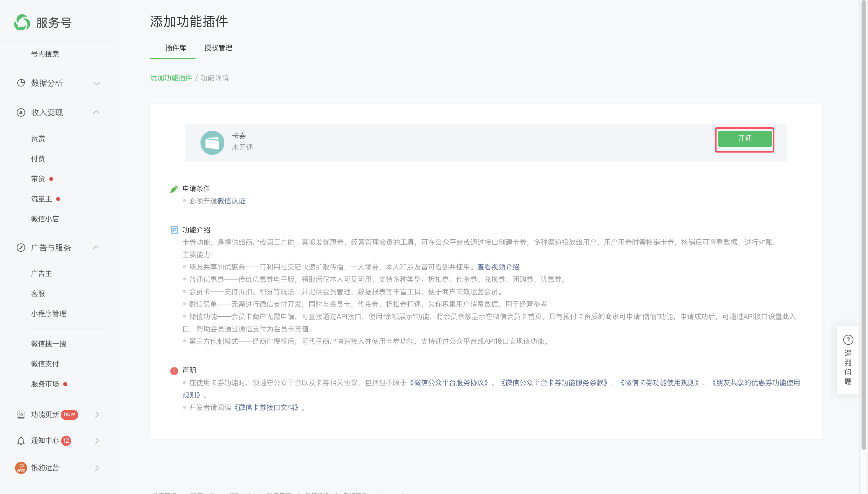Click the 通知中心 menu label
Viewport: 868px width, 494px height.
coord(45,441)
